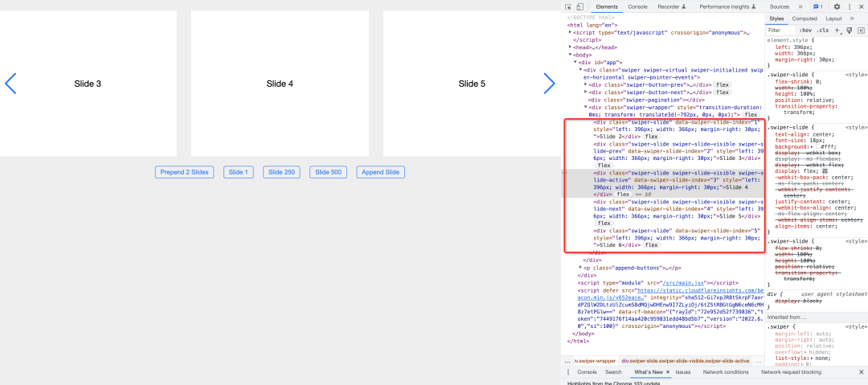Switch to the Computed styles tab
Viewport: 868px width, 385px height.
pyautogui.click(x=805, y=18)
